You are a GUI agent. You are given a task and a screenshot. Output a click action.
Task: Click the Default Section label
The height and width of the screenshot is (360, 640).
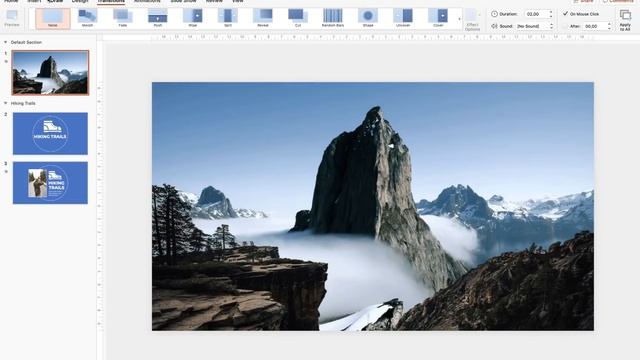point(26,42)
